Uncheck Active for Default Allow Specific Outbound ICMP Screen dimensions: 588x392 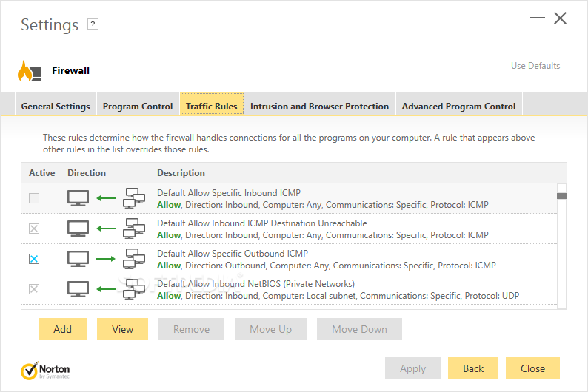(x=34, y=259)
